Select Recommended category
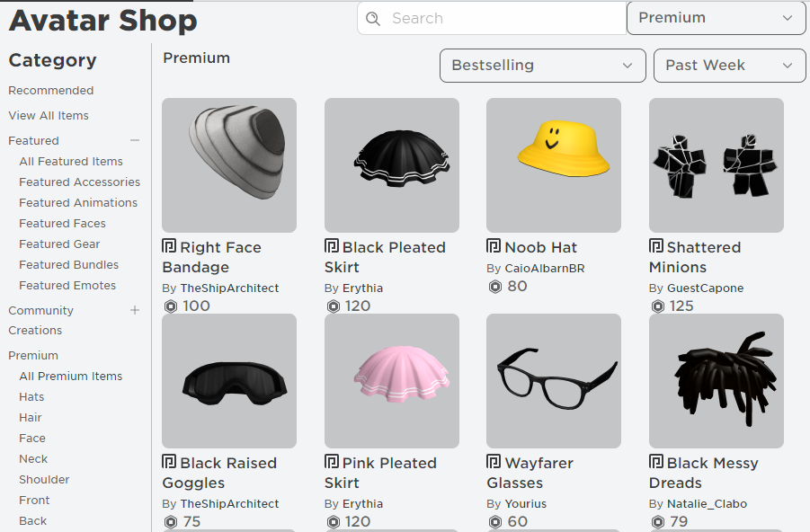810x532 pixels. coord(50,91)
